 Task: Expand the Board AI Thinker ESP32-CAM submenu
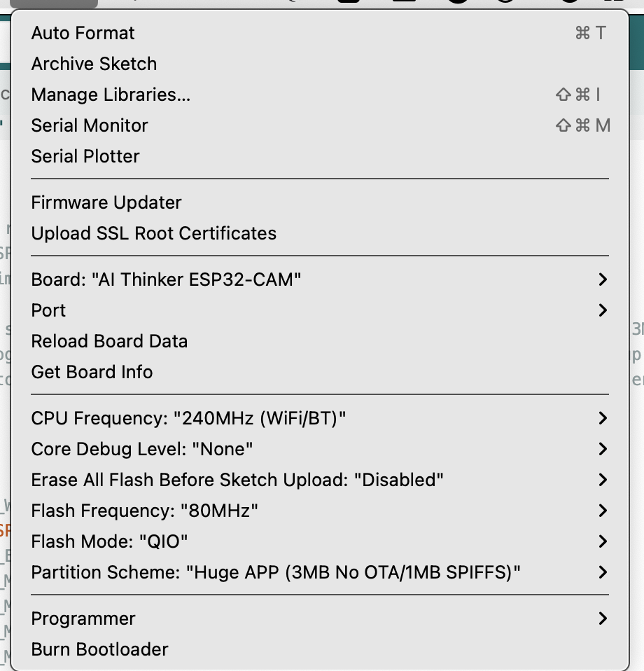pyautogui.click(x=166, y=279)
